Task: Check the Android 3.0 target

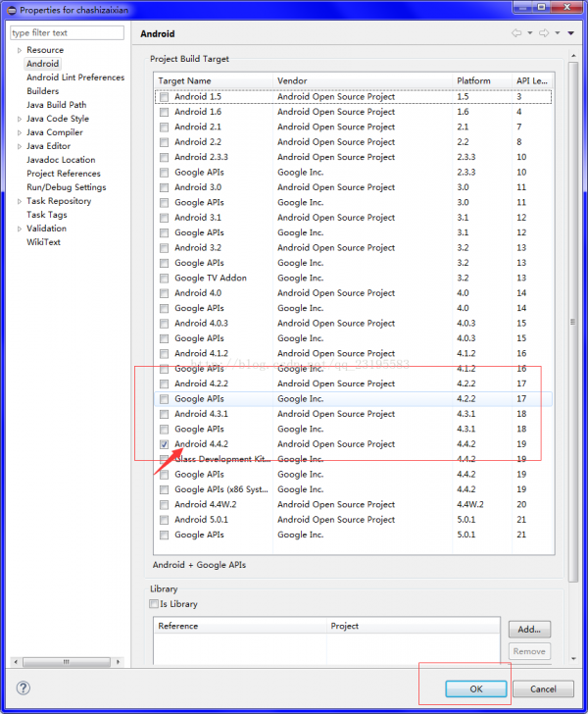Action: 165,187
